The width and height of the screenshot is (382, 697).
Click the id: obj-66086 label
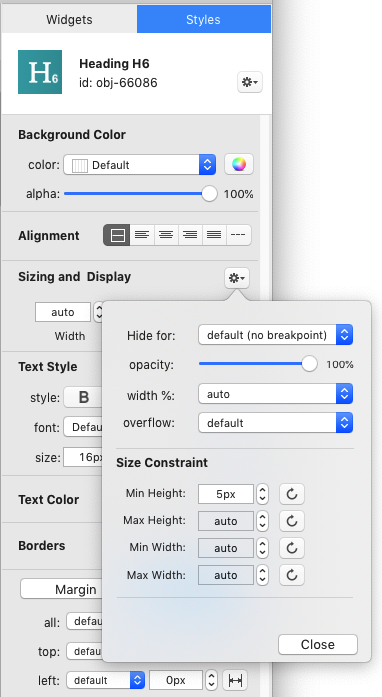point(118,83)
